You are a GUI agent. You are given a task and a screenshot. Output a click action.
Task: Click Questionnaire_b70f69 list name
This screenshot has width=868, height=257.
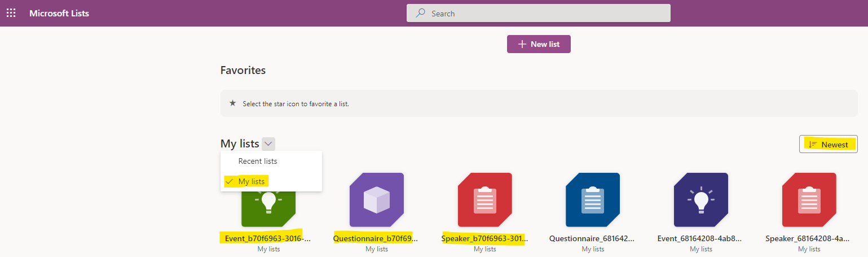tap(376, 238)
